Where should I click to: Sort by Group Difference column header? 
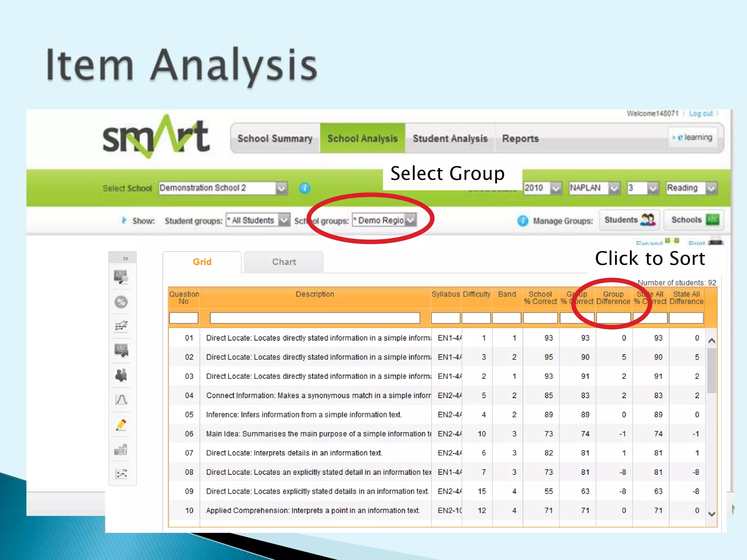tap(613, 297)
